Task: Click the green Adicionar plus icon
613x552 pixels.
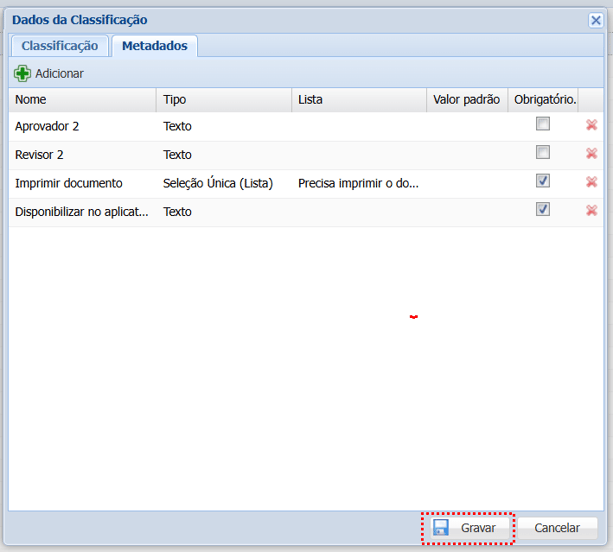Action: 22,73
